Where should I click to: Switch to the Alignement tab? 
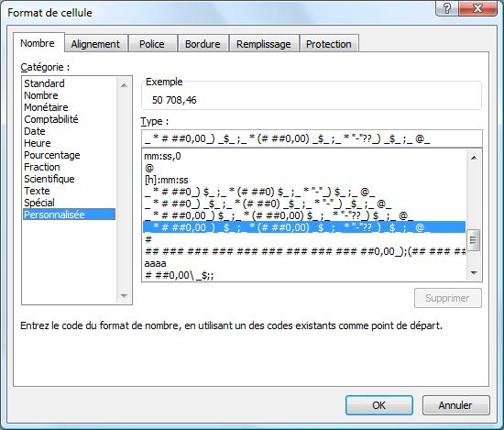[95, 44]
